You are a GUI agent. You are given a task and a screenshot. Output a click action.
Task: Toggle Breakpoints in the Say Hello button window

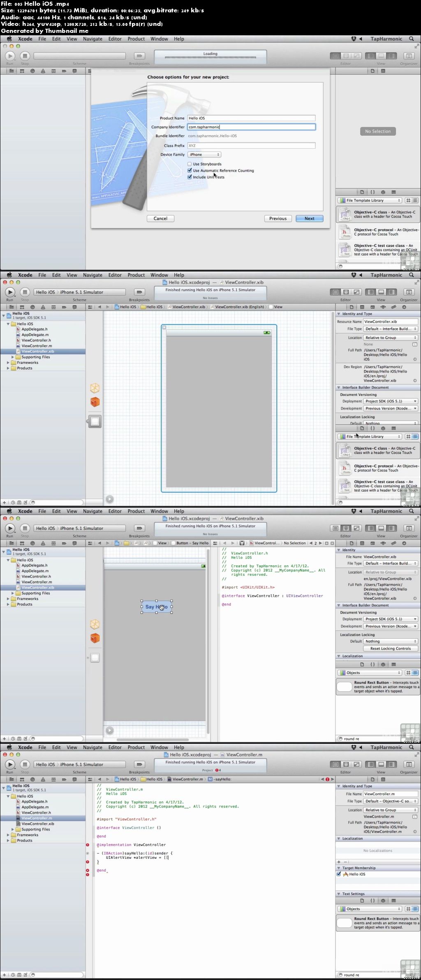(140, 528)
